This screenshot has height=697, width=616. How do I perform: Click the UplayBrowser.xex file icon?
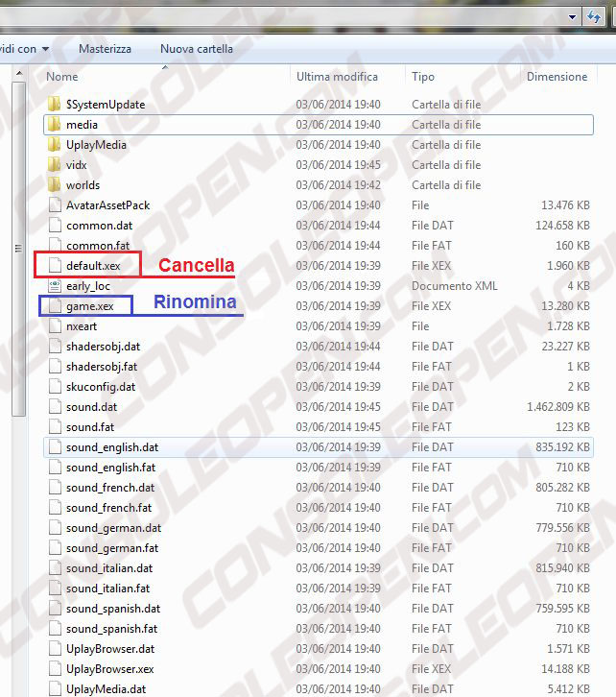[55, 668]
